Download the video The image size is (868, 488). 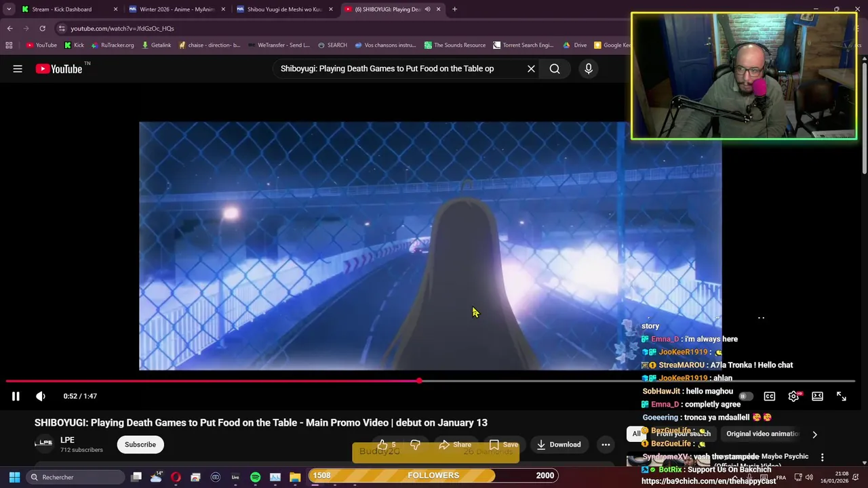(x=559, y=445)
